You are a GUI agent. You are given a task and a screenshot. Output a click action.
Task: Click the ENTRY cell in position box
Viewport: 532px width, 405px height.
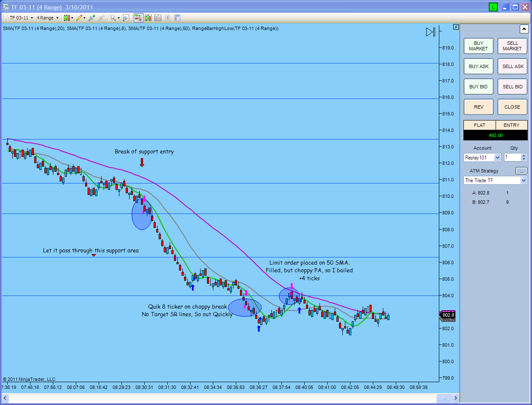tap(511, 125)
